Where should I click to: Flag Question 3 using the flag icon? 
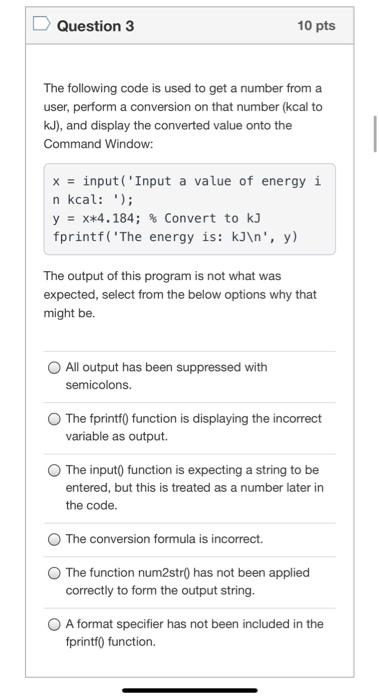[x=42, y=25]
